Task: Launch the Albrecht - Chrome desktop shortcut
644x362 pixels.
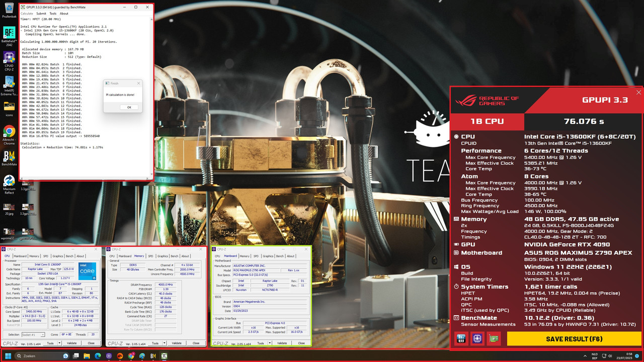Action: pos(9,135)
